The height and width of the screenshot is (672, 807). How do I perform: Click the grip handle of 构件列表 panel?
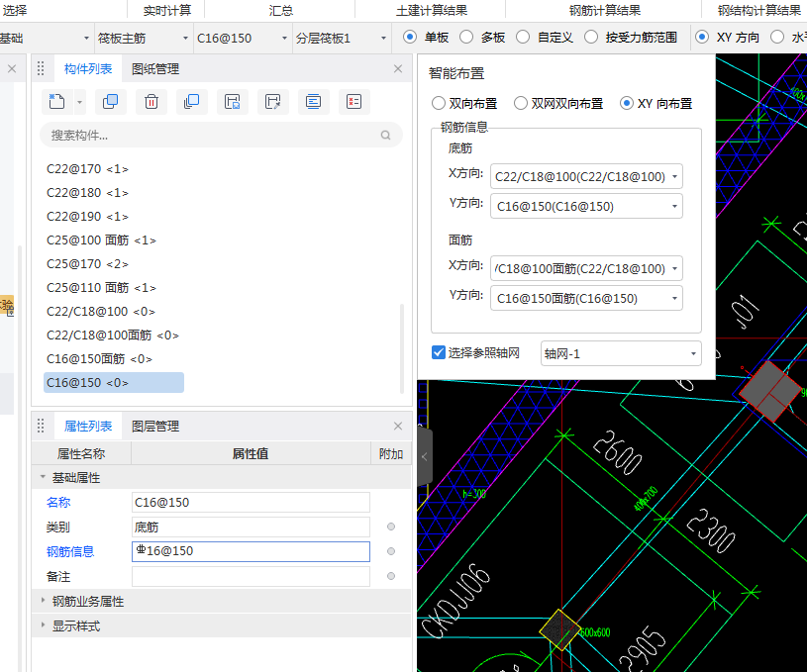pos(41,68)
